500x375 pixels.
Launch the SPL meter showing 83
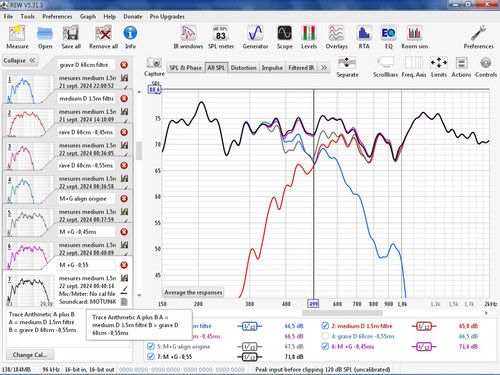[221, 37]
